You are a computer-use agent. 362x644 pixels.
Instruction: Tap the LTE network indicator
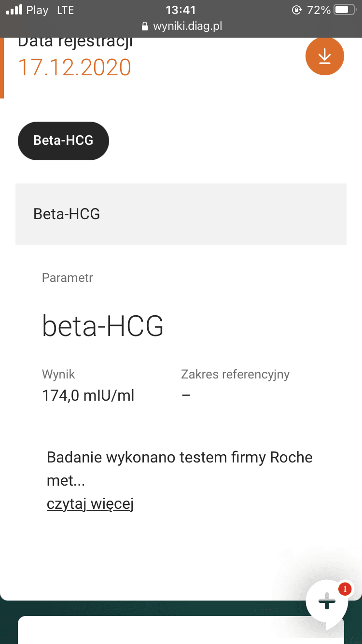pyautogui.click(x=65, y=10)
